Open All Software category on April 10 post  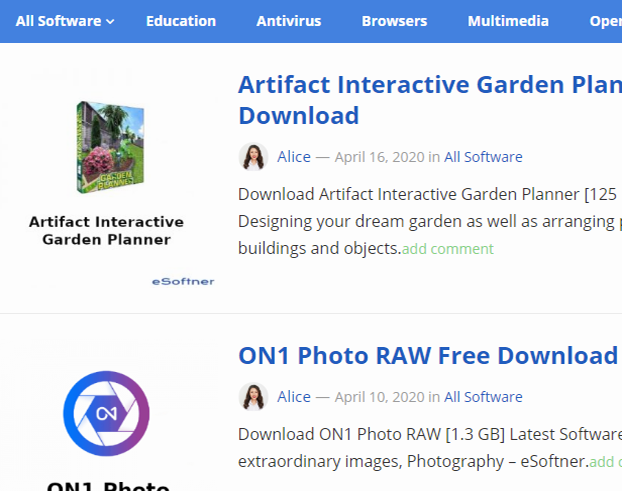point(483,397)
